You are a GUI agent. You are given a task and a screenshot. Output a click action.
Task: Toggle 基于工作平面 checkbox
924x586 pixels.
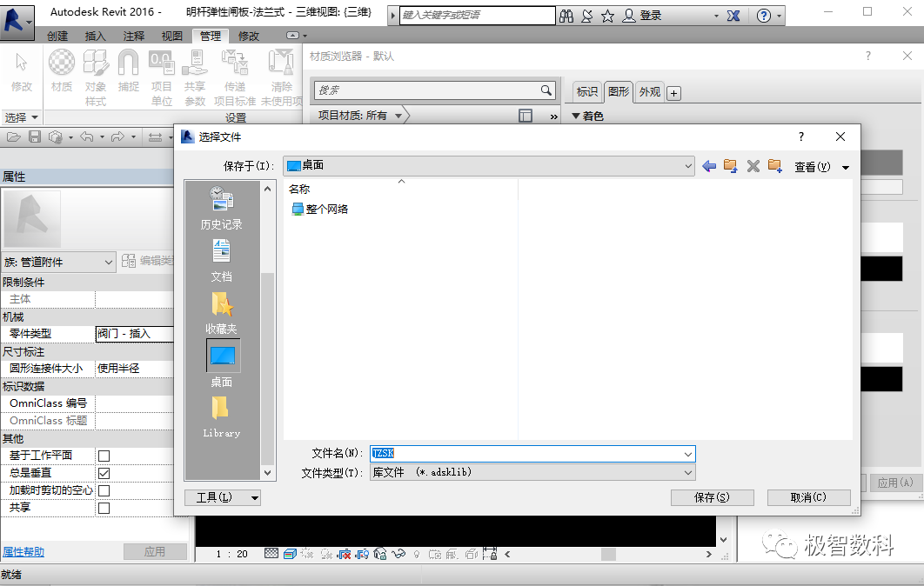(104, 456)
